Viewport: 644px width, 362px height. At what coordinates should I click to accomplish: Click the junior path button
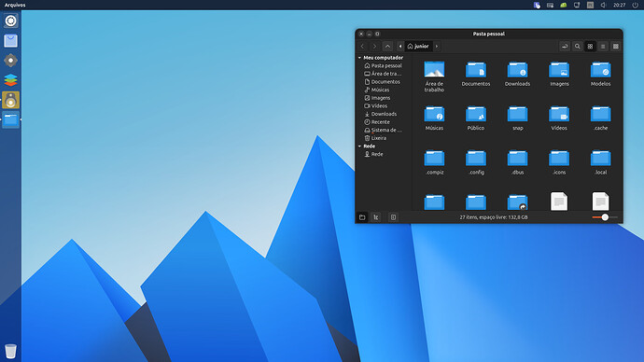[418, 47]
